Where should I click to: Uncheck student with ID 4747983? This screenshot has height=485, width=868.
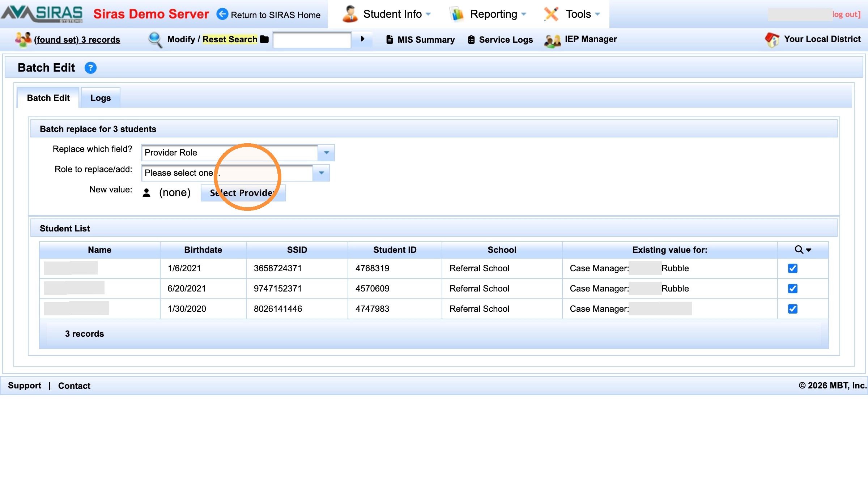coord(792,309)
